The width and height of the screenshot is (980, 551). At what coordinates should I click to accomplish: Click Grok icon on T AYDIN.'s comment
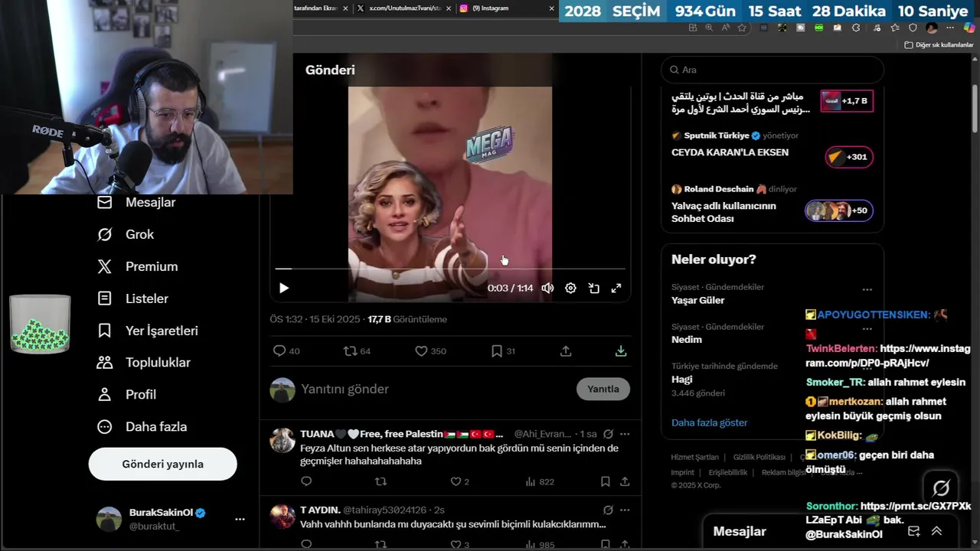click(x=608, y=510)
